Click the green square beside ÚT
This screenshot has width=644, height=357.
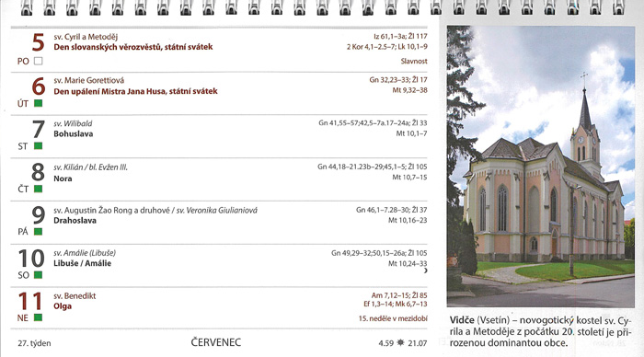[39, 103]
